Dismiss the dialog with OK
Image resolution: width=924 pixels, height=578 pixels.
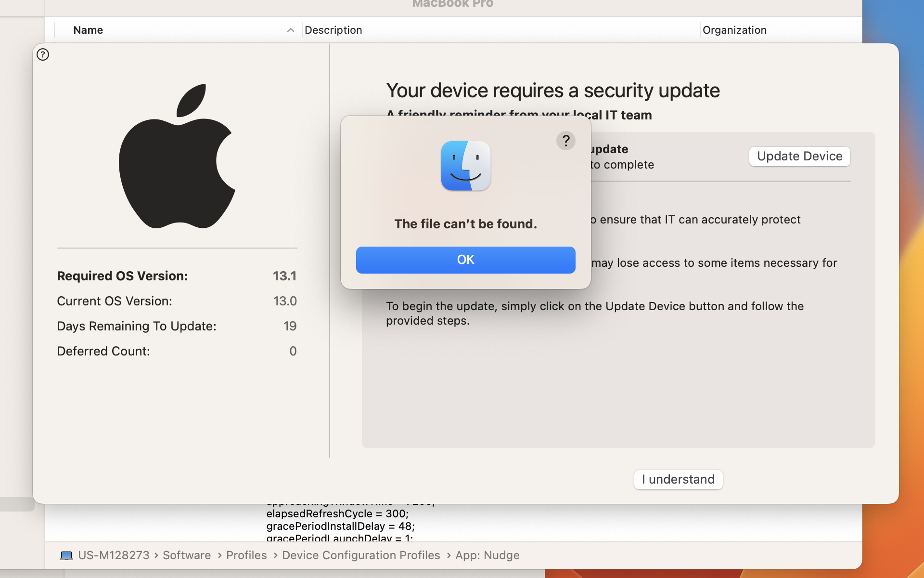pos(465,260)
